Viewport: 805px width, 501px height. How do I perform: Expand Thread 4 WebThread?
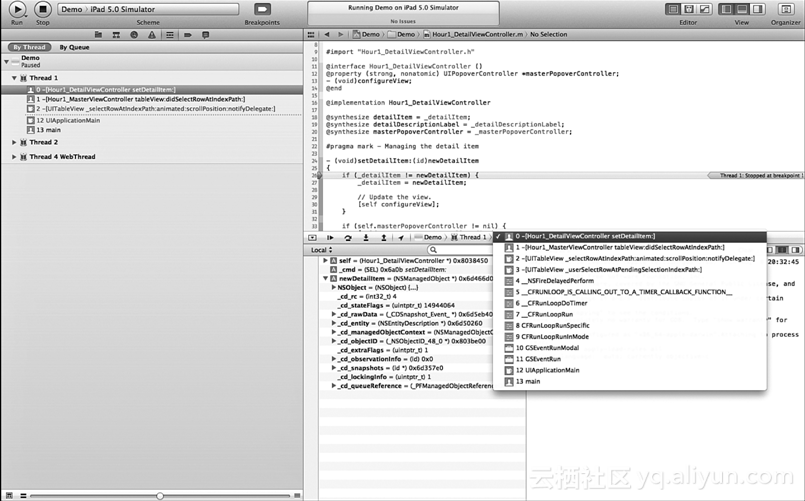click(x=14, y=157)
